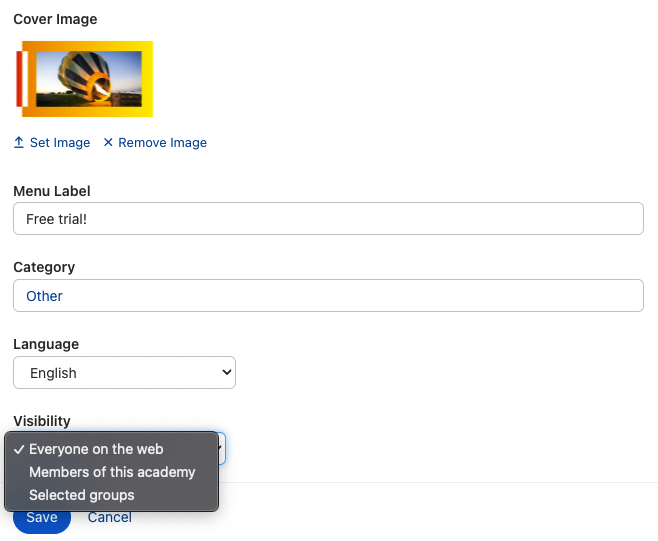Select Members of this academy option
The image size is (658, 541).
pyautogui.click(x=112, y=472)
